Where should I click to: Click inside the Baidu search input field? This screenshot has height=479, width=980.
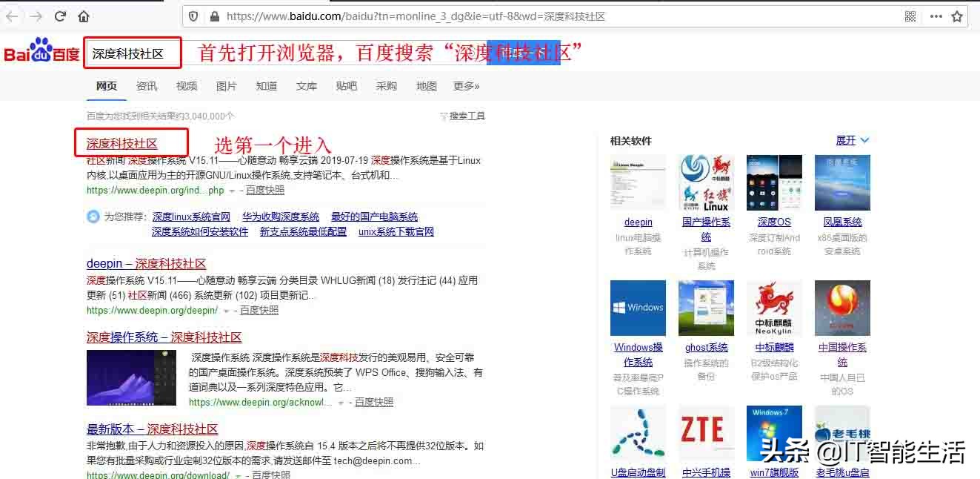[x=133, y=53]
